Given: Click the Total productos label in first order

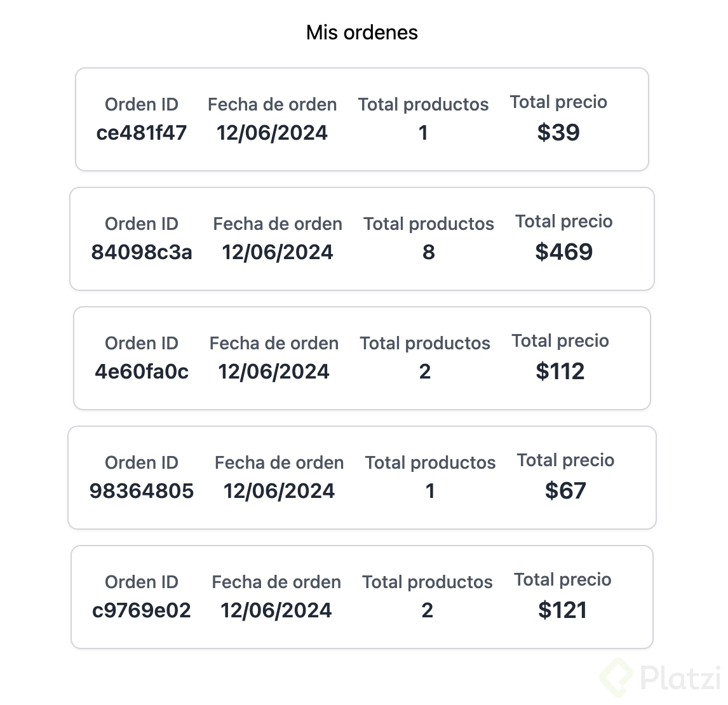Looking at the screenshot, I should [x=423, y=105].
